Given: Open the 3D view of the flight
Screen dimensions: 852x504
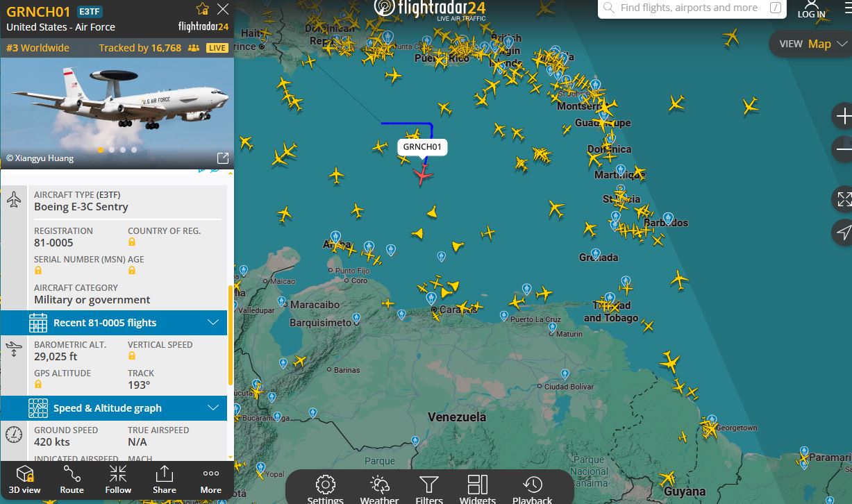Looking at the screenshot, I should tap(24, 480).
